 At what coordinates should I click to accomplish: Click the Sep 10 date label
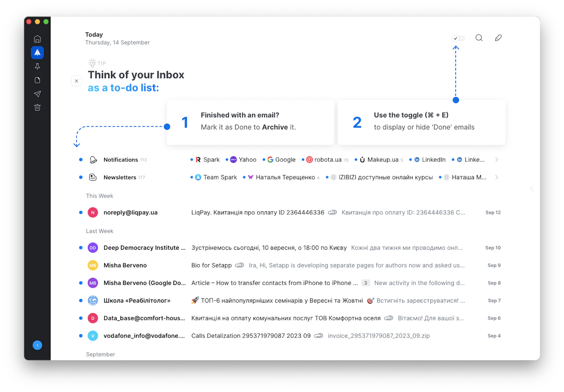point(493,248)
